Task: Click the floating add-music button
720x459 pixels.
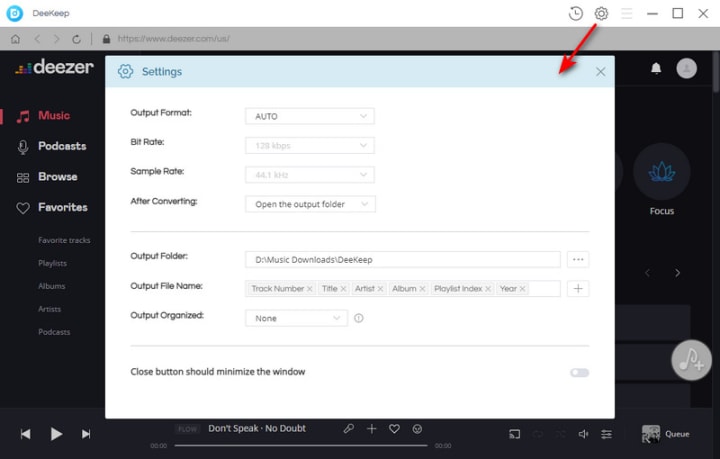Action: [x=692, y=360]
